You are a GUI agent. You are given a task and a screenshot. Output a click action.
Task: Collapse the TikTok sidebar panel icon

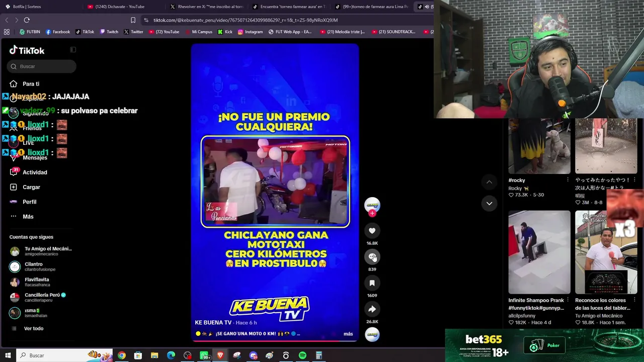coord(73,49)
